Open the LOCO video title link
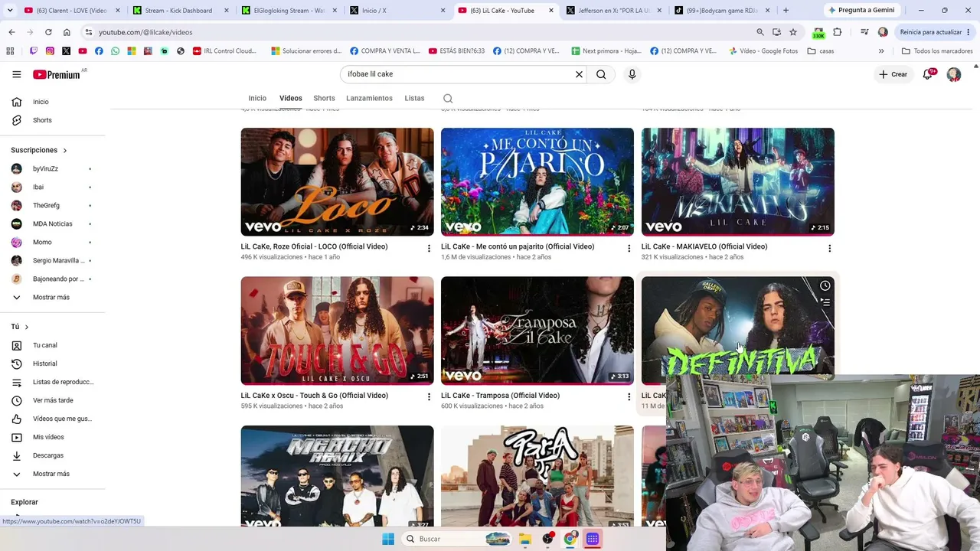Viewport: 980px width, 551px height. point(314,246)
